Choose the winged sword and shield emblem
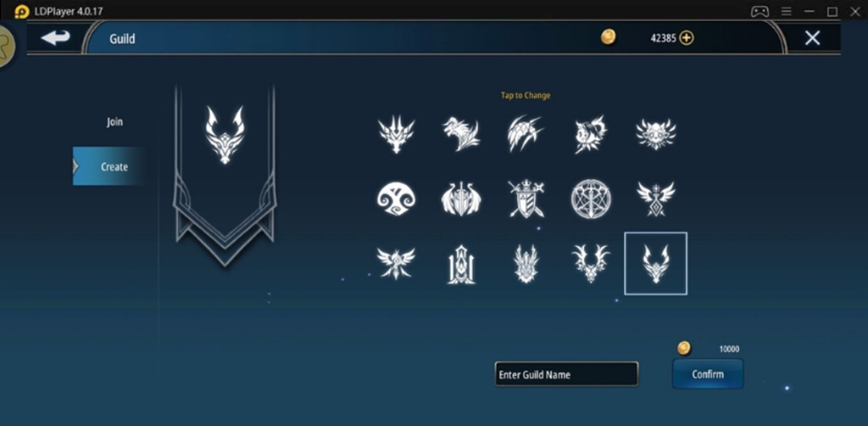The height and width of the screenshot is (426, 868). pyautogui.click(x=461, y=199)
